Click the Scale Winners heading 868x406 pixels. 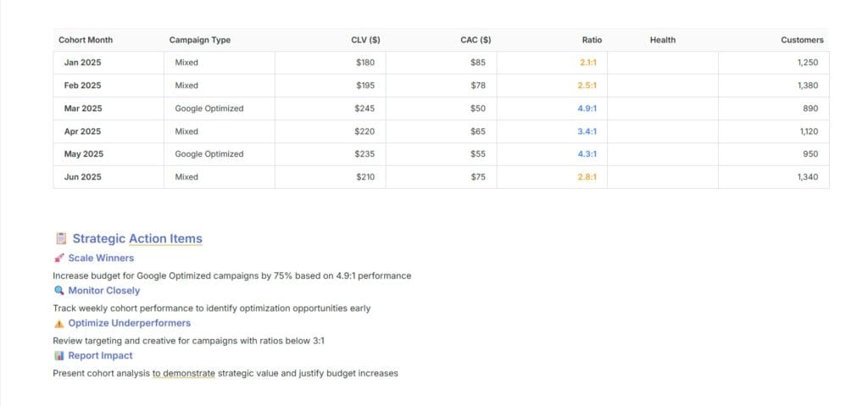coord(101,259)
